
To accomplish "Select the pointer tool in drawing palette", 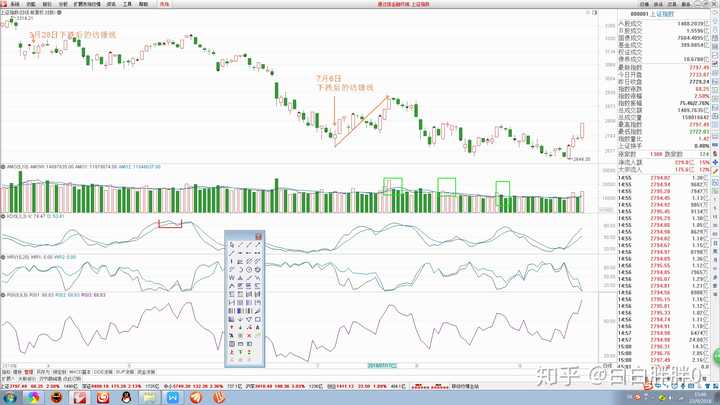I will (x=232, y=245).
